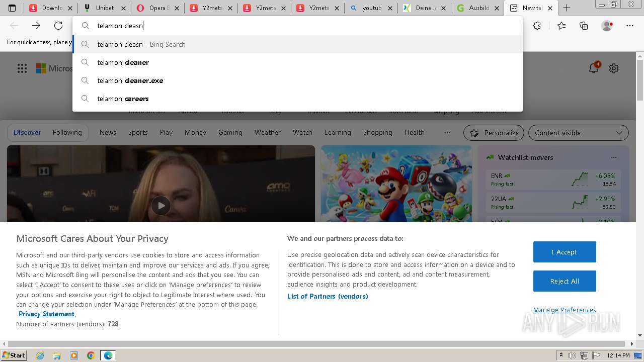Close the youtube search tab
The image size is (644, 362).
tap(390, 8)
